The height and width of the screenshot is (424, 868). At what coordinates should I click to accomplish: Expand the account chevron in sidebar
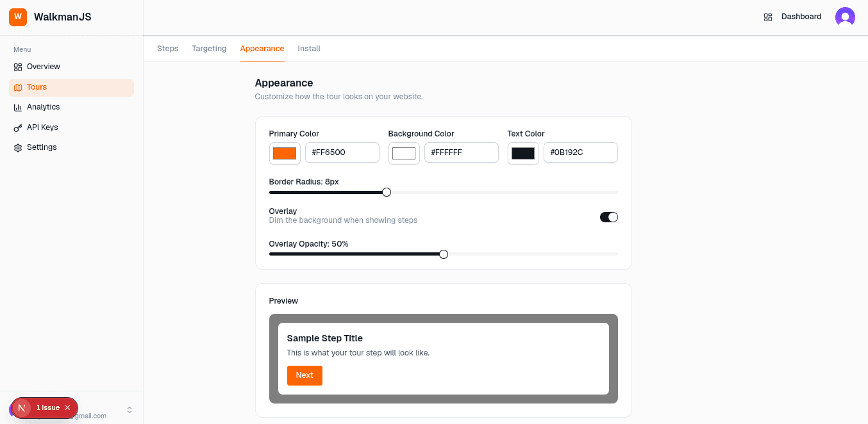coord(129,409)
